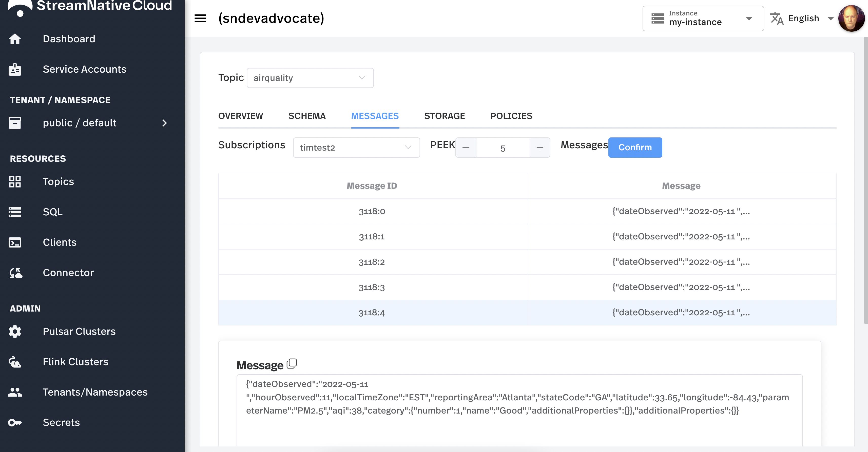Click the Service Accounts badge icon
Image resolution: width=868 pixels, height=452 pixels.
15,69
